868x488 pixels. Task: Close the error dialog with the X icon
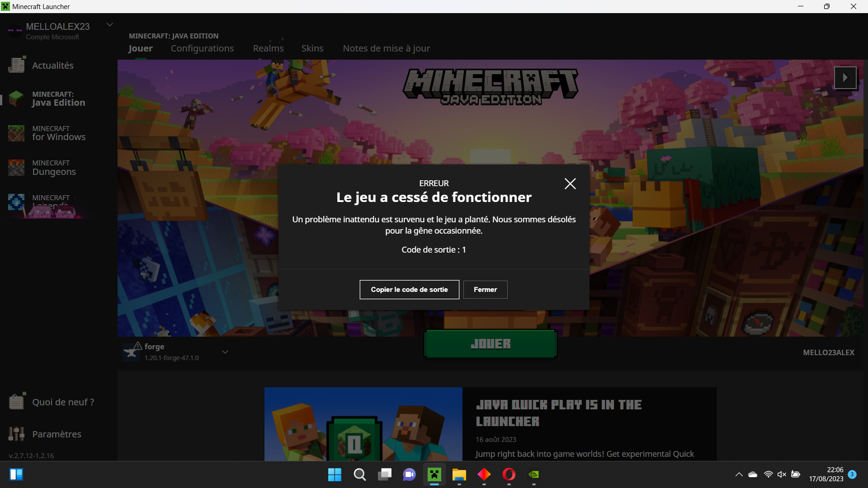[x=570, y=183]
